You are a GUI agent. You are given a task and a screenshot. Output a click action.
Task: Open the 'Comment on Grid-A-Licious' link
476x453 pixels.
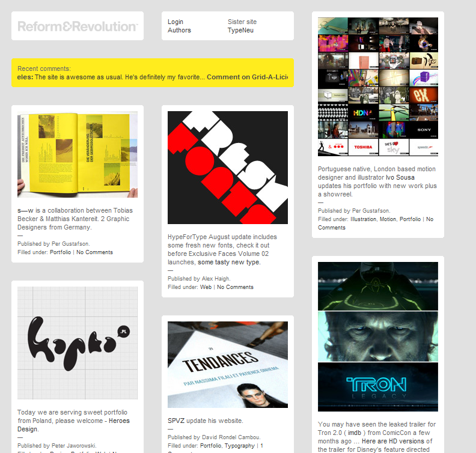248,77
